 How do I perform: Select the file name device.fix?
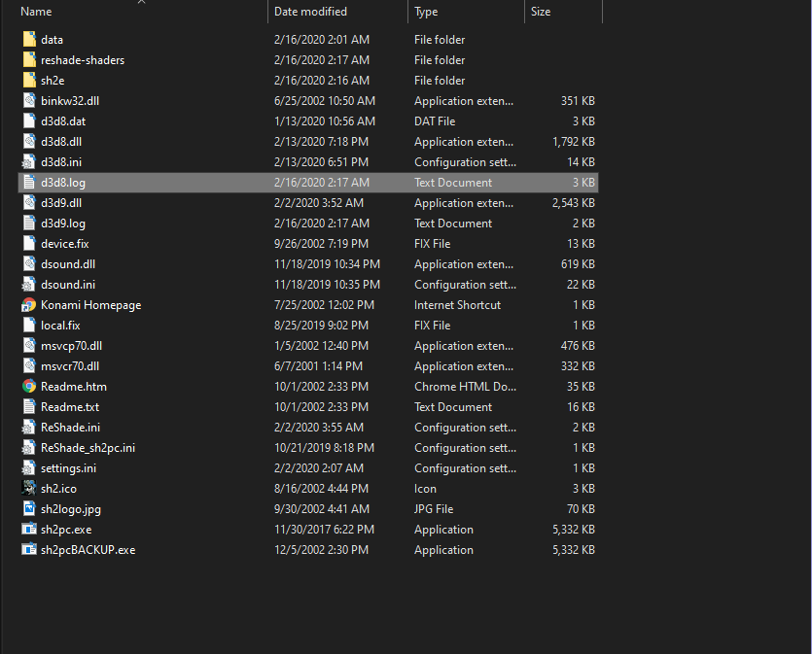click(65, 244)
